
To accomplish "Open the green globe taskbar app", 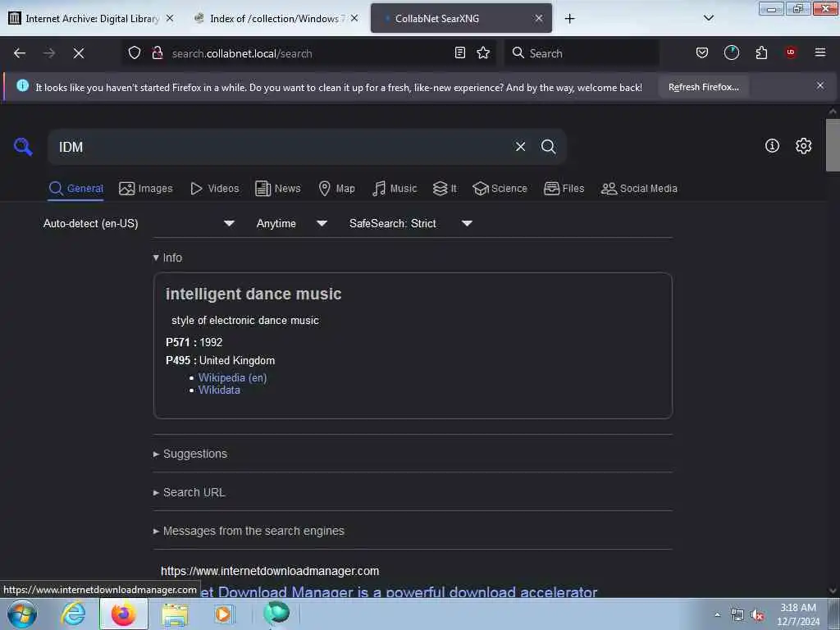I will [x=276, y=614].
